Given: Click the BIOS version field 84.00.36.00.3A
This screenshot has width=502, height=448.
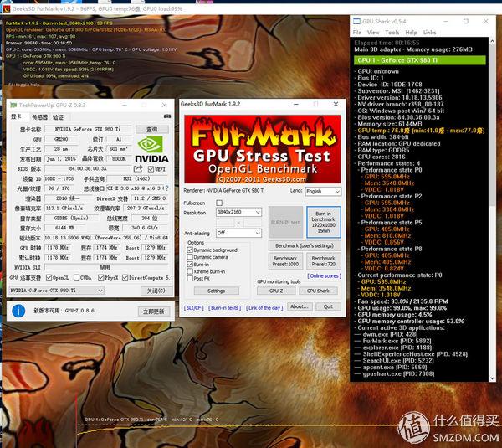Looking at the screenshot, I should tap(88, 168).
